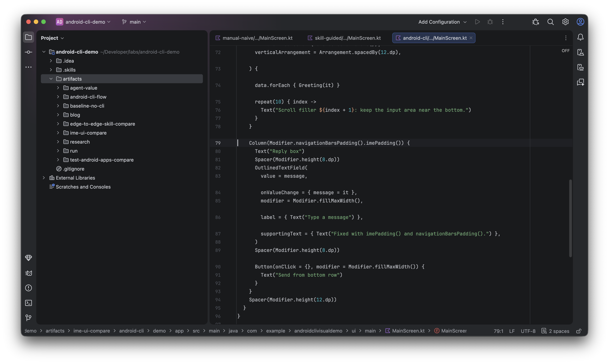Open the account profile icon
Image resolution: width=609 pixels, height=364 pixels.
tap(580, 22)
